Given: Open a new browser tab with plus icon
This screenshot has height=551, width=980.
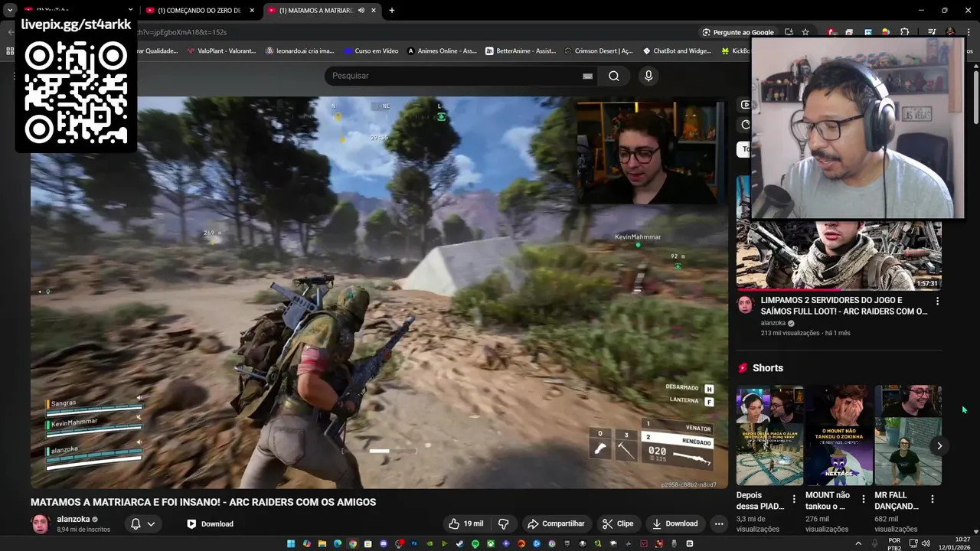Looking at the screenshot, I should point(392,11).
